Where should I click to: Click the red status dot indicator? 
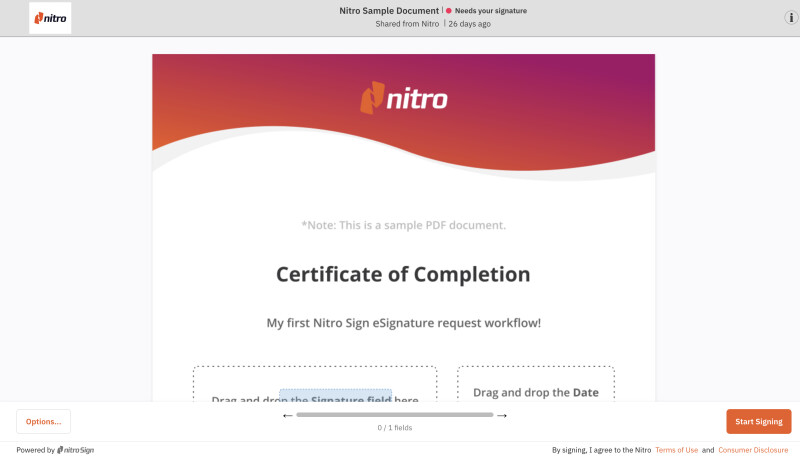[x=449, y=11]
